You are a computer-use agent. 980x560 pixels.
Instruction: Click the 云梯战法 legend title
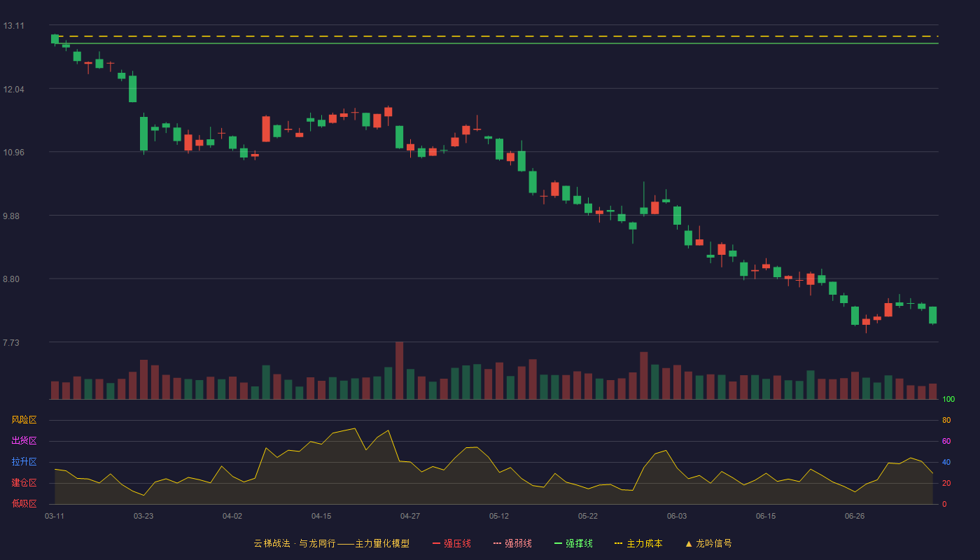point(272,543)
